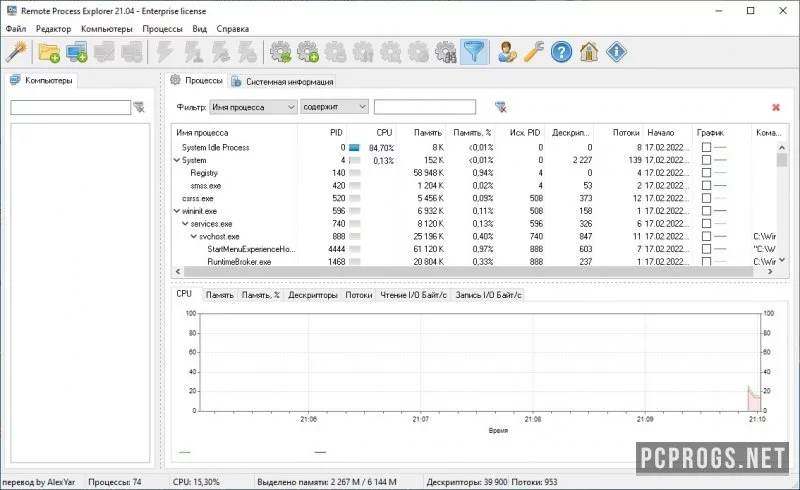Check graph box for csrss.exe

coord(706,199)
